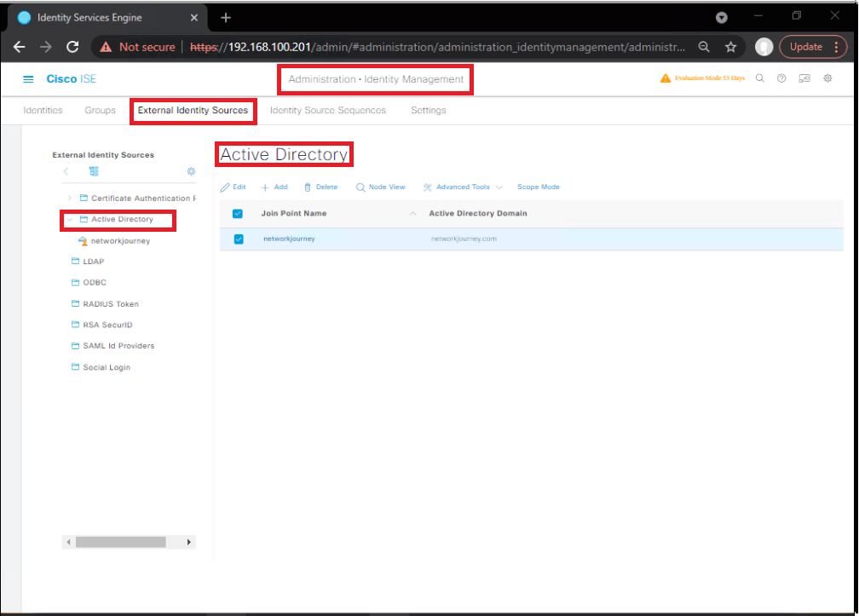Click the sidebar back arrow icon
859x616 pixels.
click(66, 171)
